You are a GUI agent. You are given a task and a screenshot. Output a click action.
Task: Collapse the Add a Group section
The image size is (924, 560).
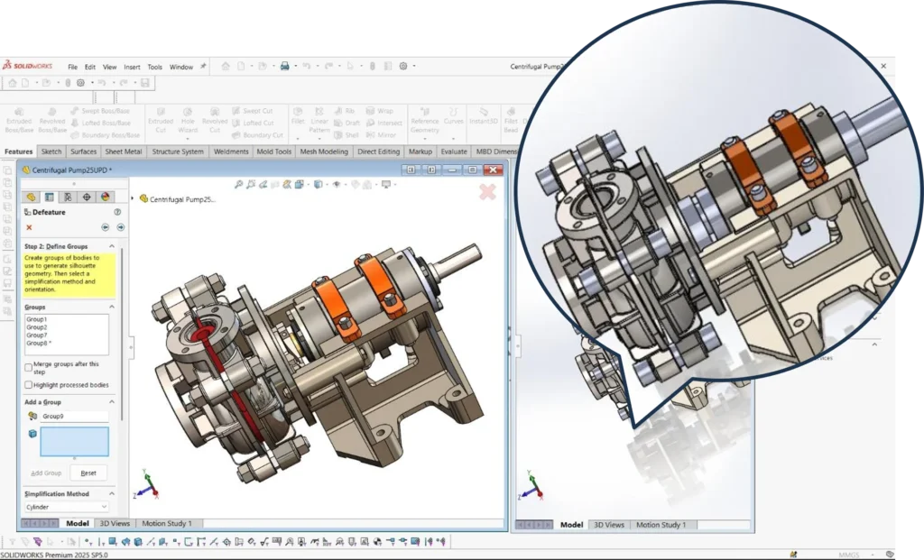pos(111,401)
